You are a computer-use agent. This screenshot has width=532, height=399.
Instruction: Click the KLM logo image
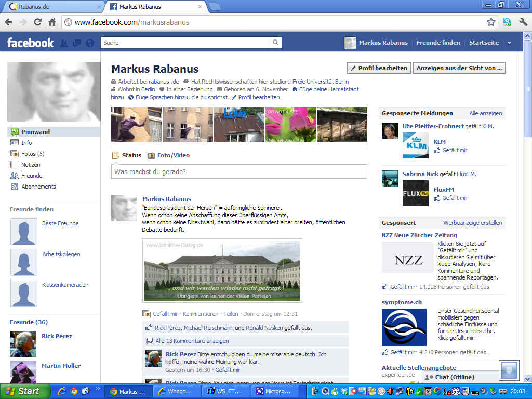pyautogui.click(x=415, y=145)
